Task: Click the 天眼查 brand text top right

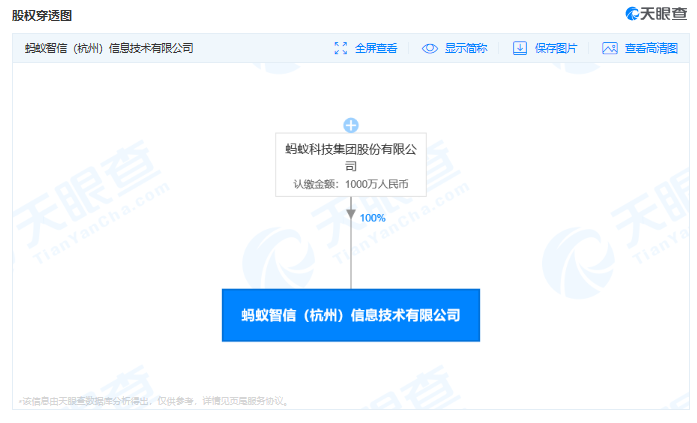Action: pyautogui.click(x=664, y=13)
